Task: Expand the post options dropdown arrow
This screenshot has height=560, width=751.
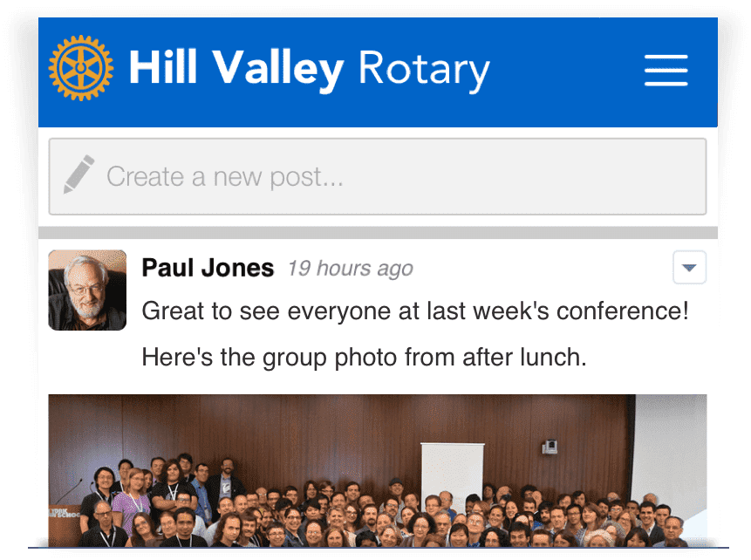Action: (689, 268)
